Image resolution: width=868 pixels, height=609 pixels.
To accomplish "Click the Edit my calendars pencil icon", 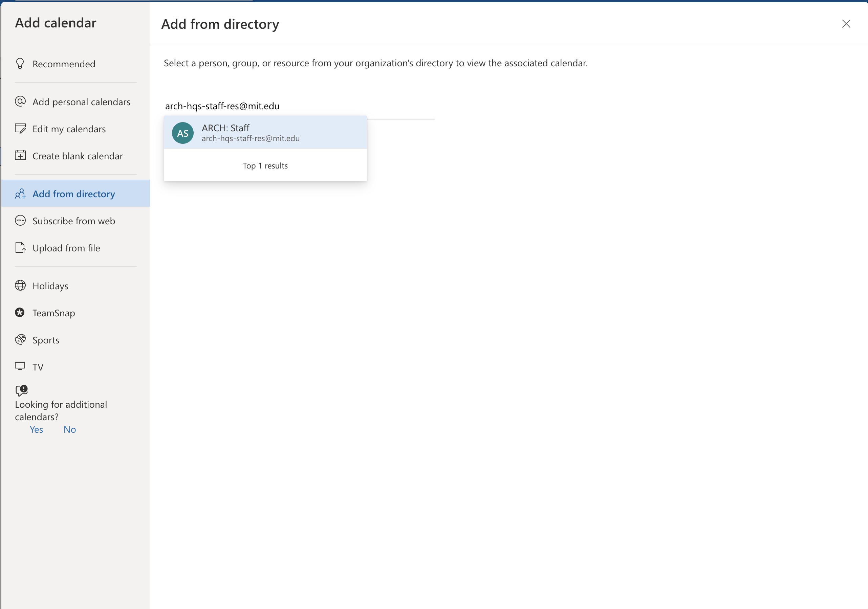I will pos(20,129).
